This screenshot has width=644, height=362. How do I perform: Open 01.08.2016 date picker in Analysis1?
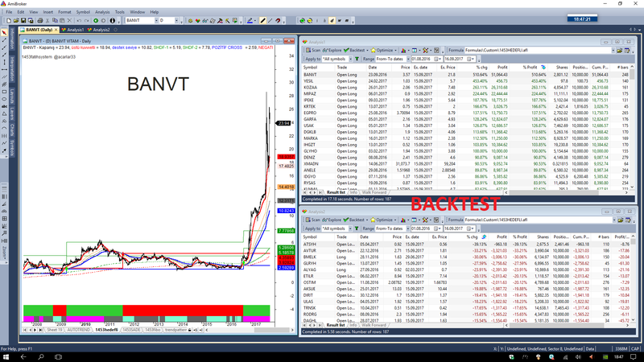coord(438,59)
